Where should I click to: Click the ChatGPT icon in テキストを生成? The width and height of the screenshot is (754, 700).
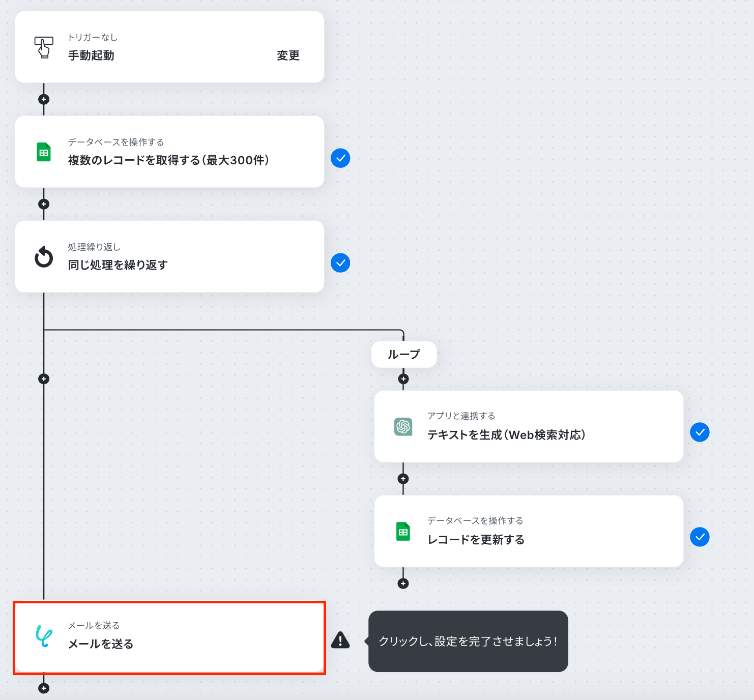point(403,426)
